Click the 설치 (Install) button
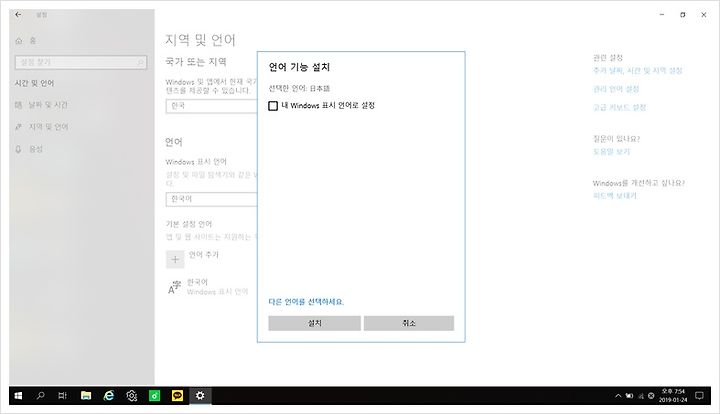This screenshot has width=720, height=414. point(315,323)
